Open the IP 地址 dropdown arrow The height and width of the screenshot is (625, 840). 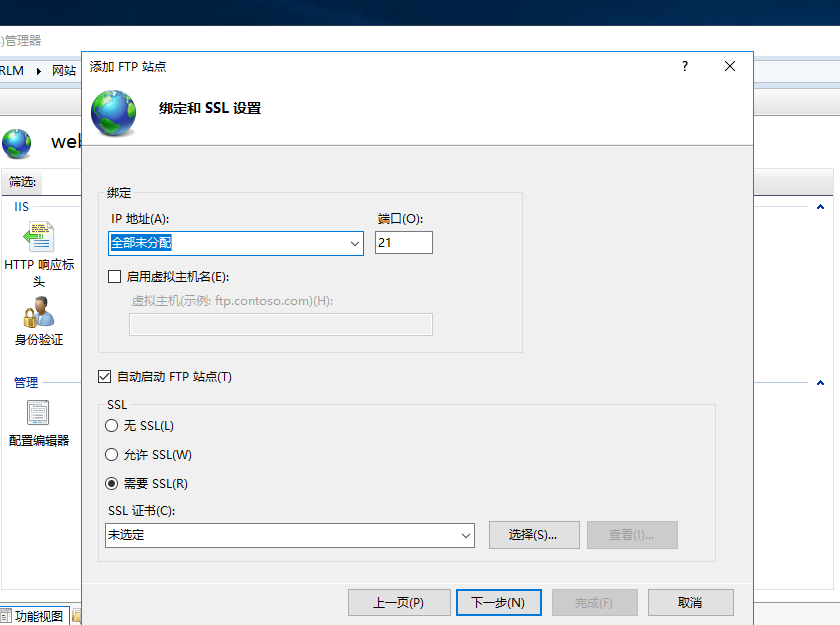[x=355, y=243]
